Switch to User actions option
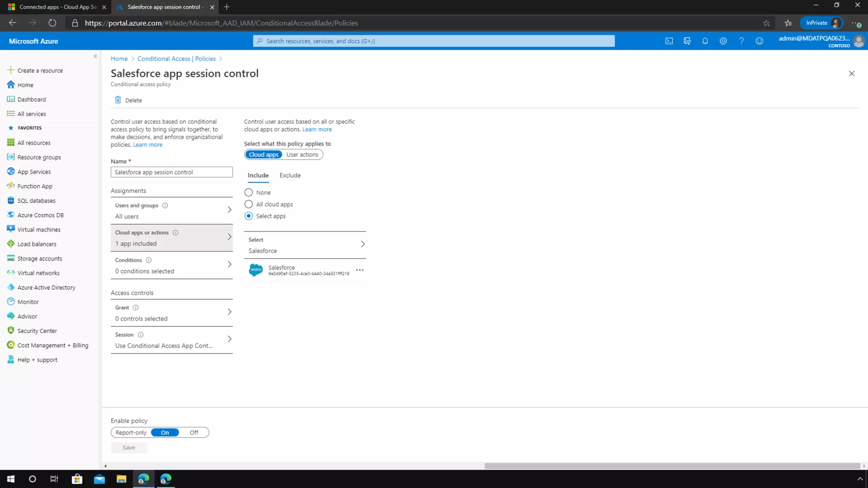Viewport: 868px width, 488px height. coord(302,155)
